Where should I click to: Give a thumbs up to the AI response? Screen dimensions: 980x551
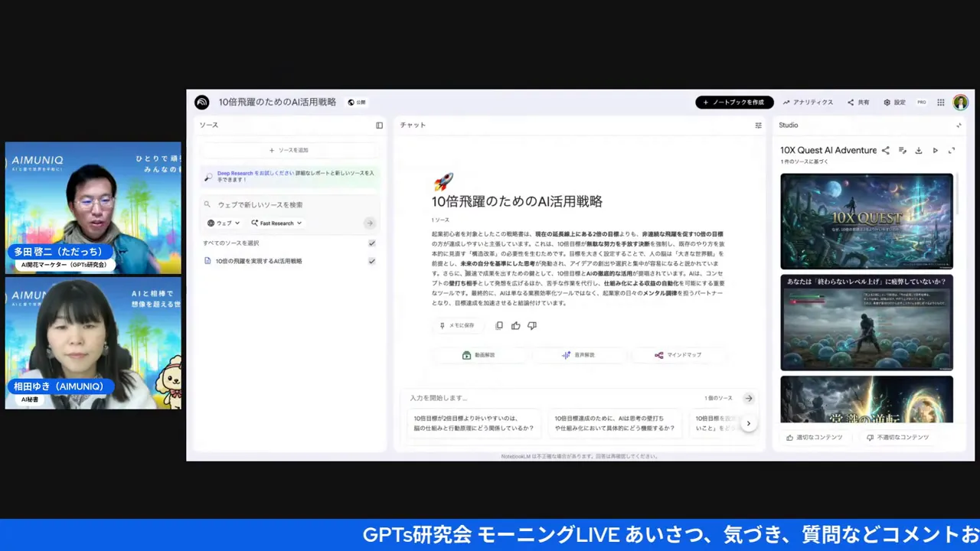(x=515, y=325)
